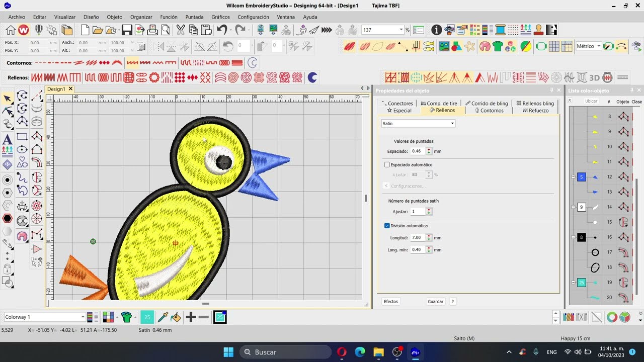Open the Archivo menu

tap(17, 17)
